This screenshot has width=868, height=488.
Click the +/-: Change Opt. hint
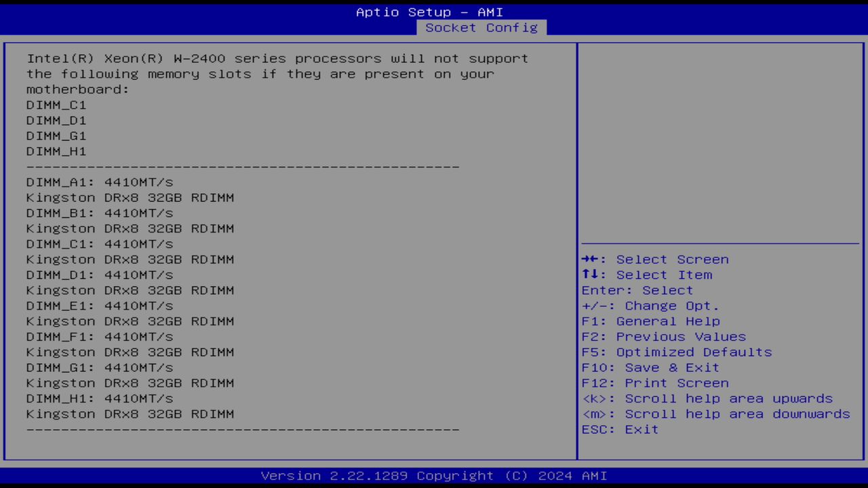point(650,306)
